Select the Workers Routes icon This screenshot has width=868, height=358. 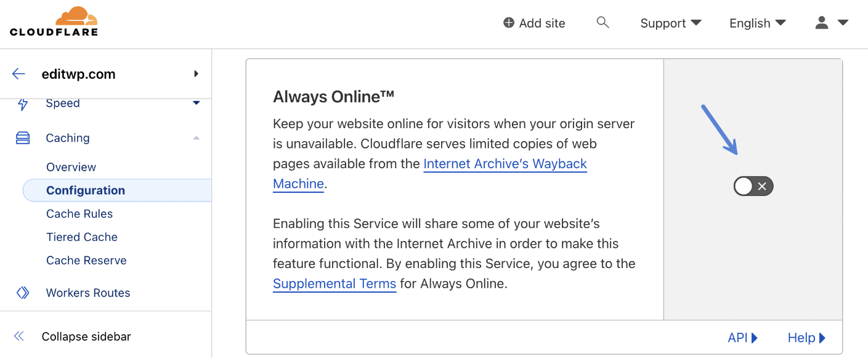[22, 293]
